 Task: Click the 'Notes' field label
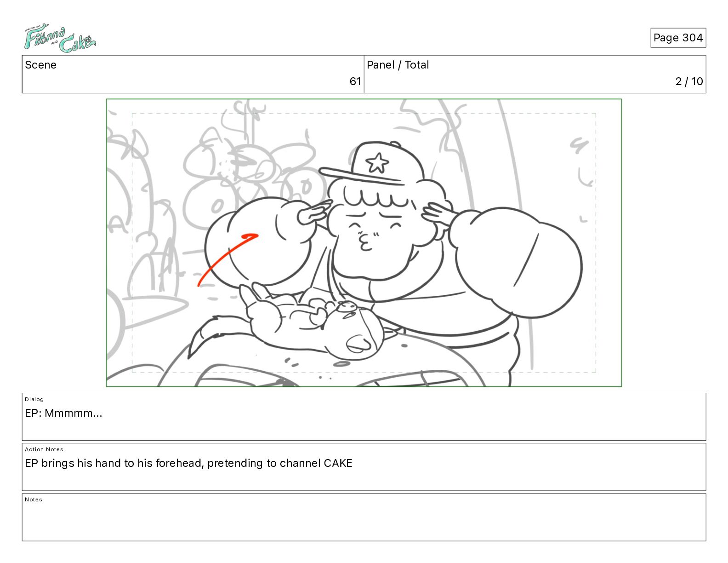click(x=34, y=500)
